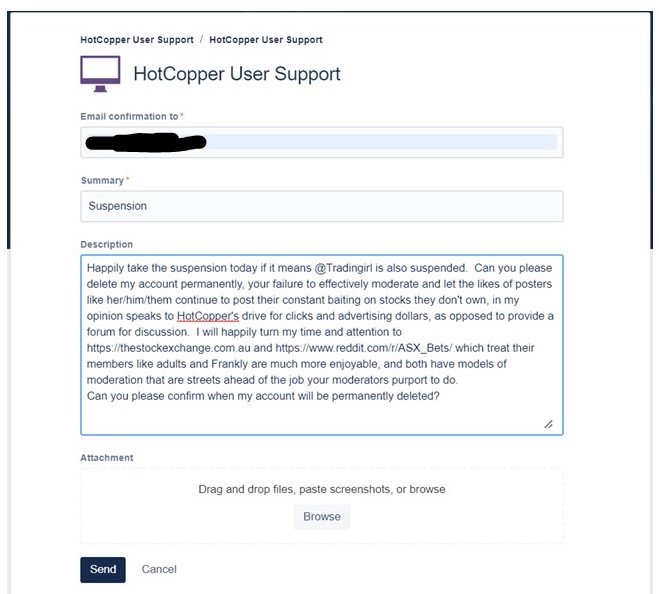This screenshot has height=594, width=659.
Task: Click the monitor icon beside the page title
Action: pyautogui.click(x=100, y=73)
